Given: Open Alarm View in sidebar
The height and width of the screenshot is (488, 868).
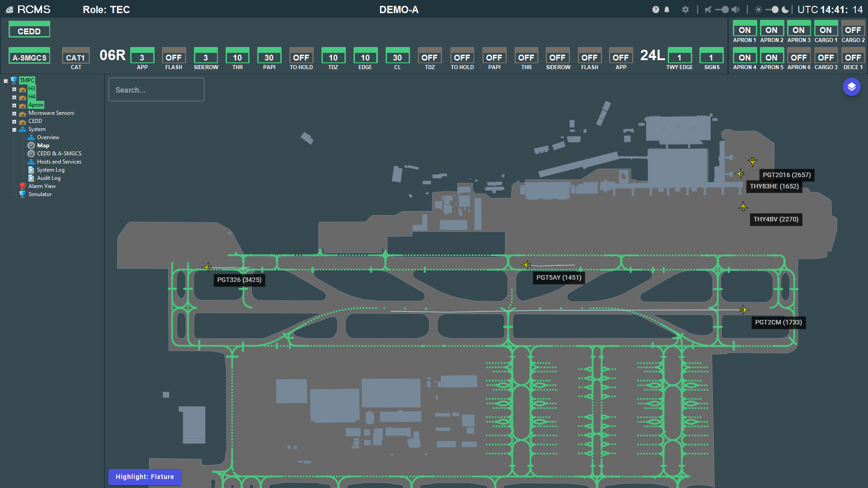Looking at the screenshot, I should 42,186.
